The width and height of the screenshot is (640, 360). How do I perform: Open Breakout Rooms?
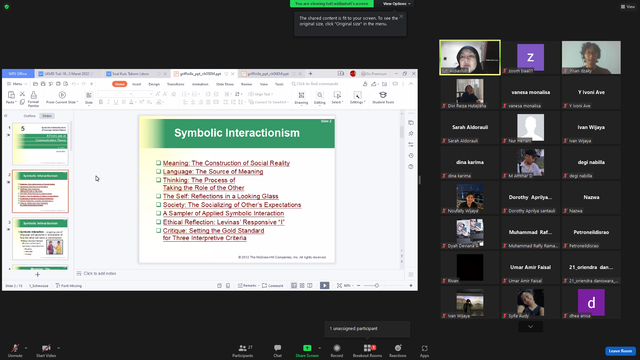point(367,350)
